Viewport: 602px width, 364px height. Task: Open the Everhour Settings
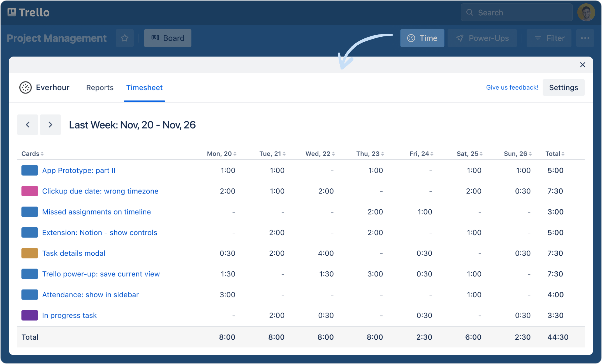click(563, 87)
